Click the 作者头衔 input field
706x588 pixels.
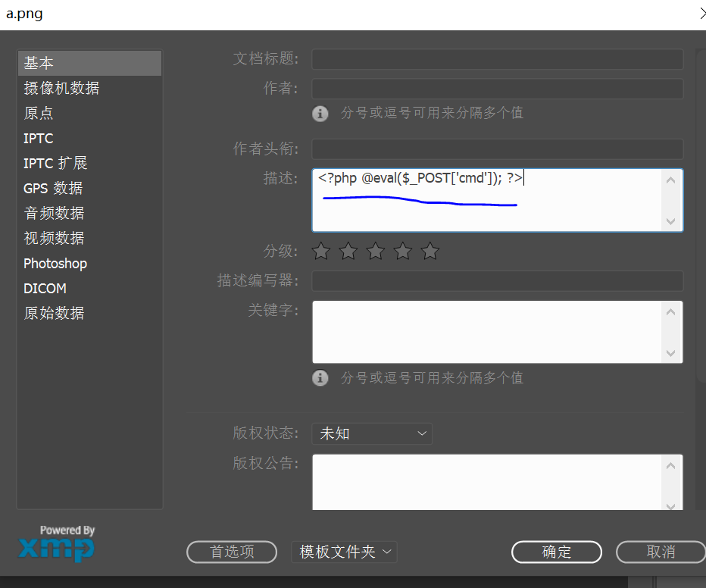[498, 149]
